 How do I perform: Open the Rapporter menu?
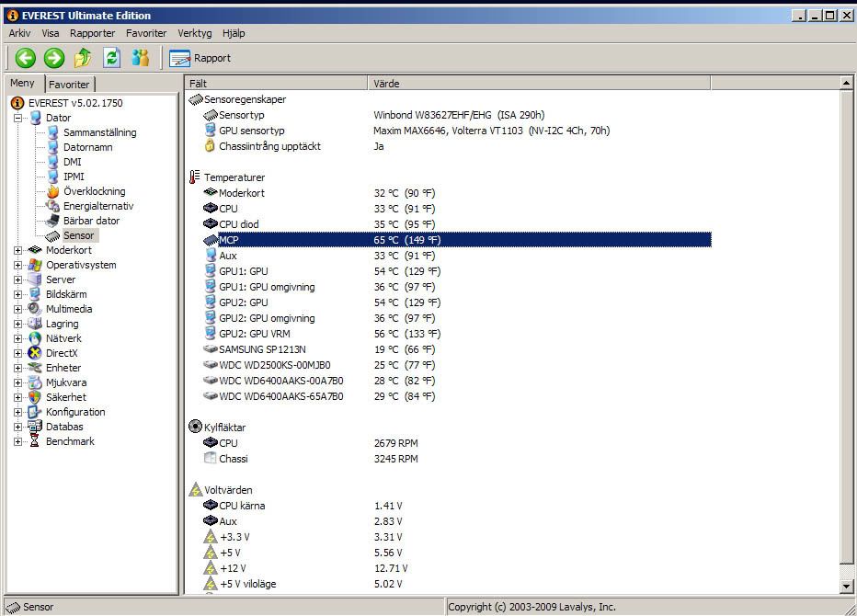(x=92, y=33)
